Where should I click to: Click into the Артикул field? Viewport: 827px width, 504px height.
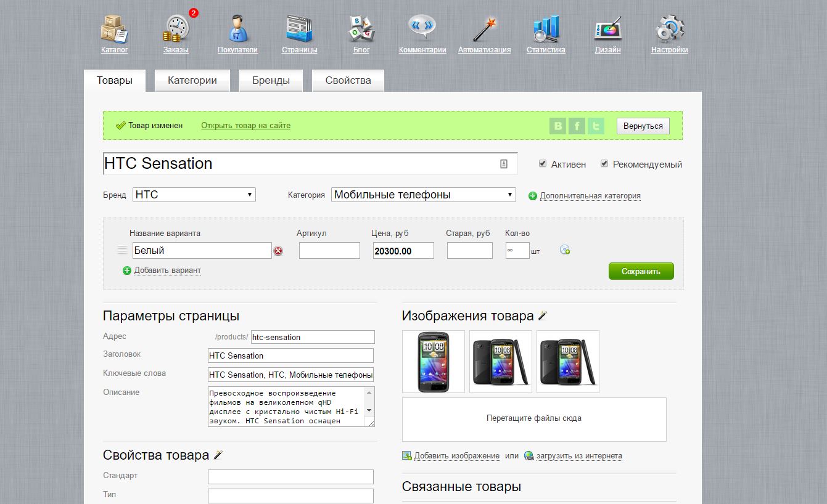(x=329, y=250)
